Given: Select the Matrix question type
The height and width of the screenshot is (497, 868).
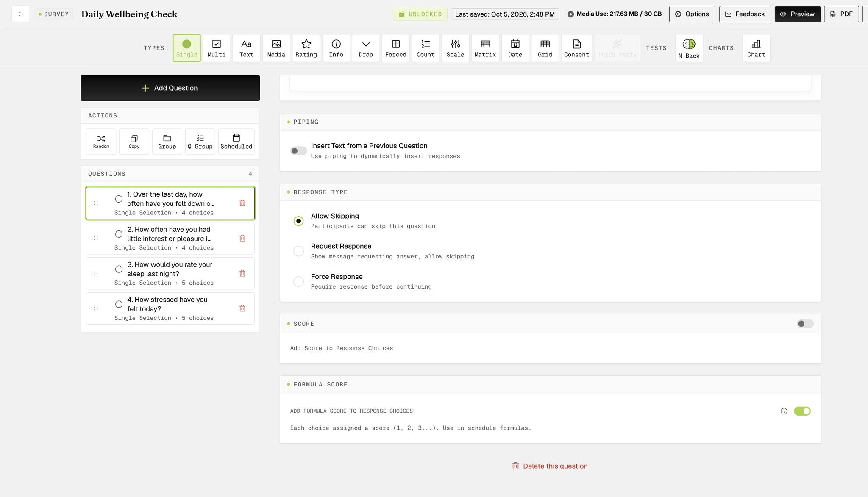Looking at the screenshot, I should tap(485, 48).
